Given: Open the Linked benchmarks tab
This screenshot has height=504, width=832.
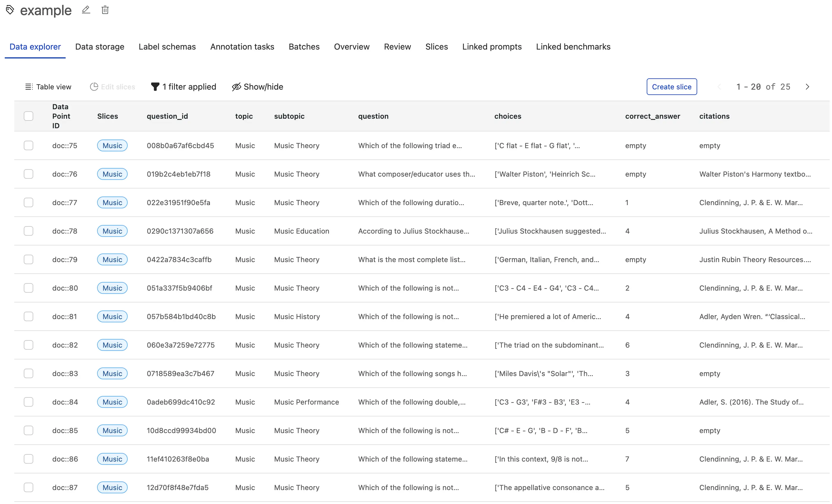Looking at the screenshot, I should (x=573, y=47).
